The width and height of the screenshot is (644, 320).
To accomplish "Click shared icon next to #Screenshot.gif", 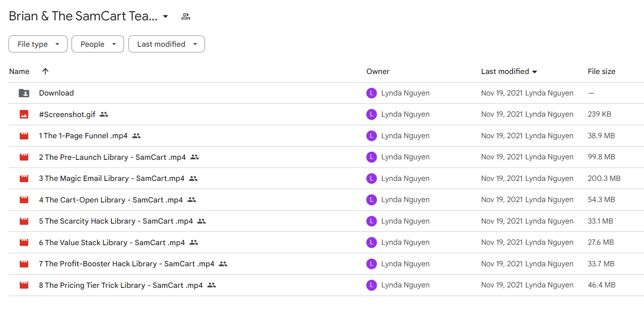I will (104, 114).
